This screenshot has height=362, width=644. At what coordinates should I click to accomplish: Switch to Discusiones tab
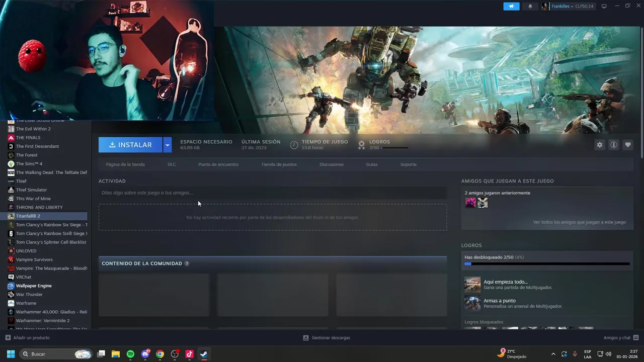[x=332, y=164]
